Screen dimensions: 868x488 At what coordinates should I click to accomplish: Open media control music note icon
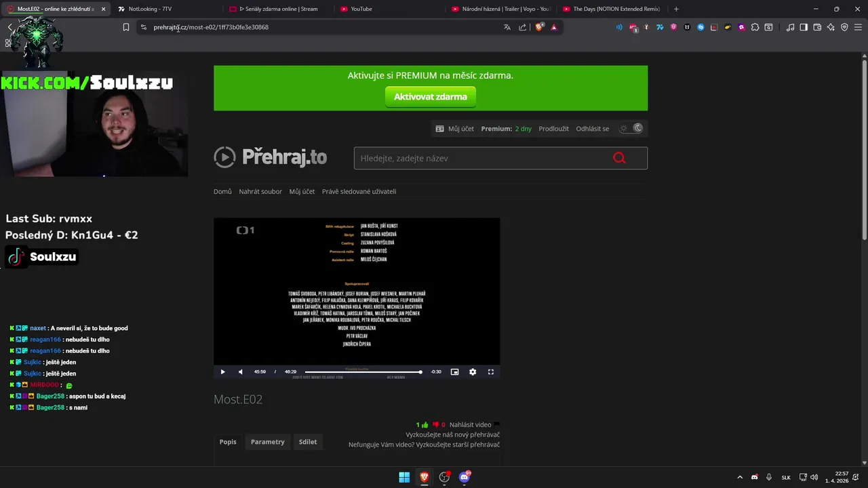790,27
